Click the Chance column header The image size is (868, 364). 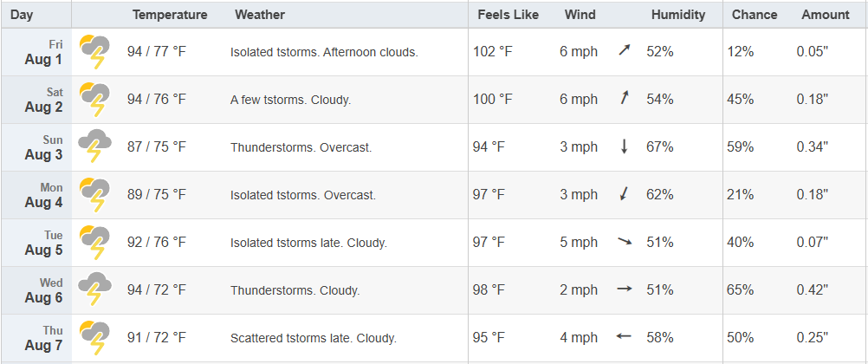click(x=755, y=15)
